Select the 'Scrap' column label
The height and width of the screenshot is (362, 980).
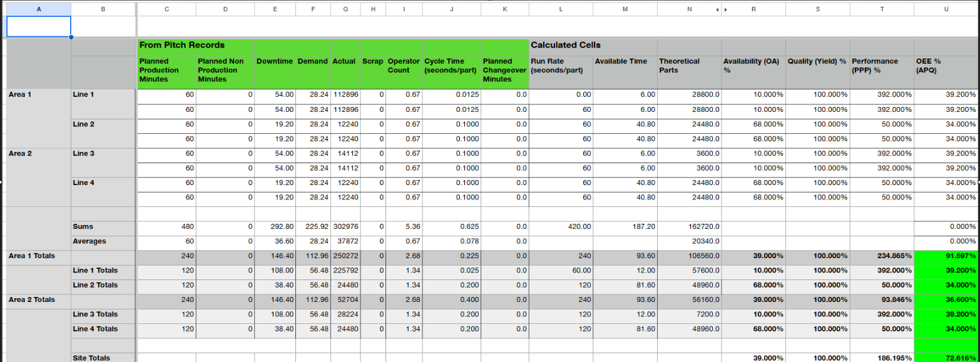(x=372, y=61)
